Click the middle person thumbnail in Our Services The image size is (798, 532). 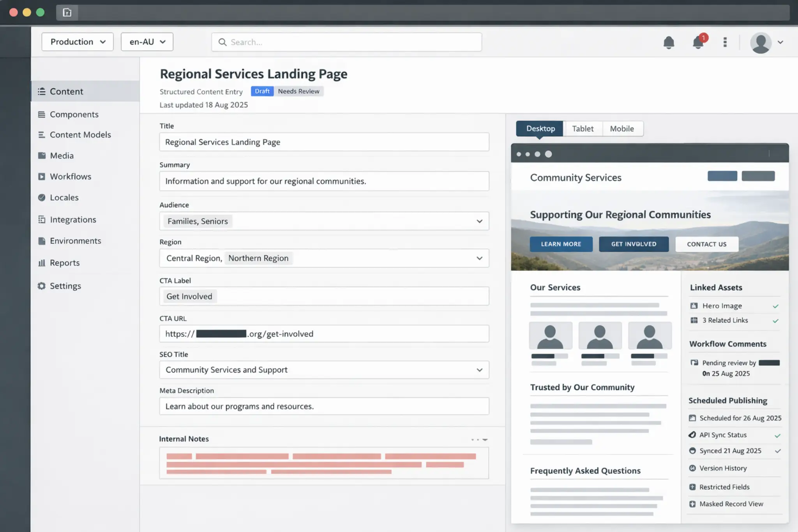click(600, 336)
